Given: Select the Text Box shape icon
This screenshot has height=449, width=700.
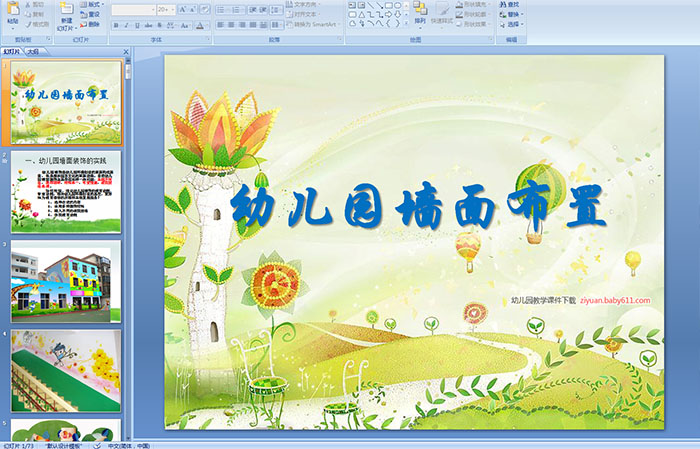Looking at the screenshot, I should [353, 5].
